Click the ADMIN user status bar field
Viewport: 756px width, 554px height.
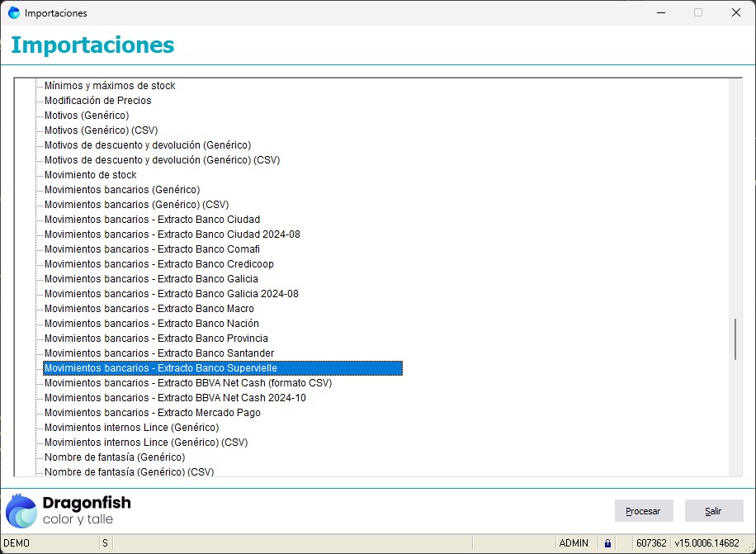tap(574, 543)
